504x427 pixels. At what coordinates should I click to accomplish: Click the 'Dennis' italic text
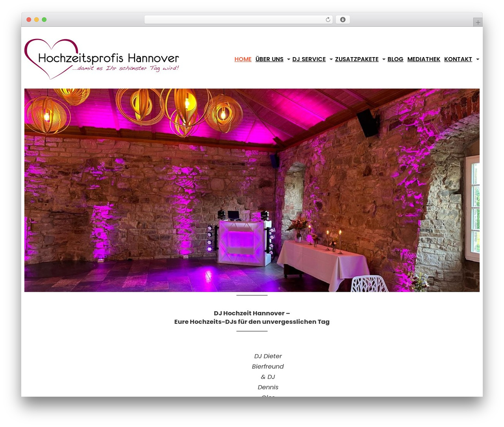pyautogui.click(x=268, y=387)
